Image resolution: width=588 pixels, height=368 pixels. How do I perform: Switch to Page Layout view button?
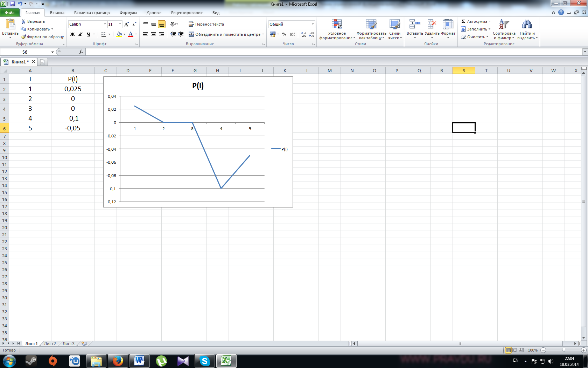[515, 350]
